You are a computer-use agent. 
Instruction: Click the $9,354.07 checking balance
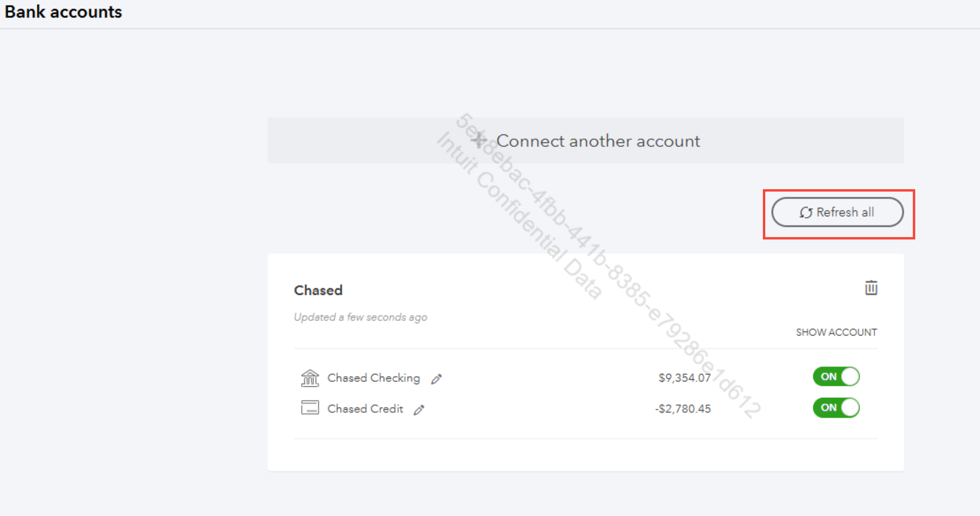click(684, 378)
